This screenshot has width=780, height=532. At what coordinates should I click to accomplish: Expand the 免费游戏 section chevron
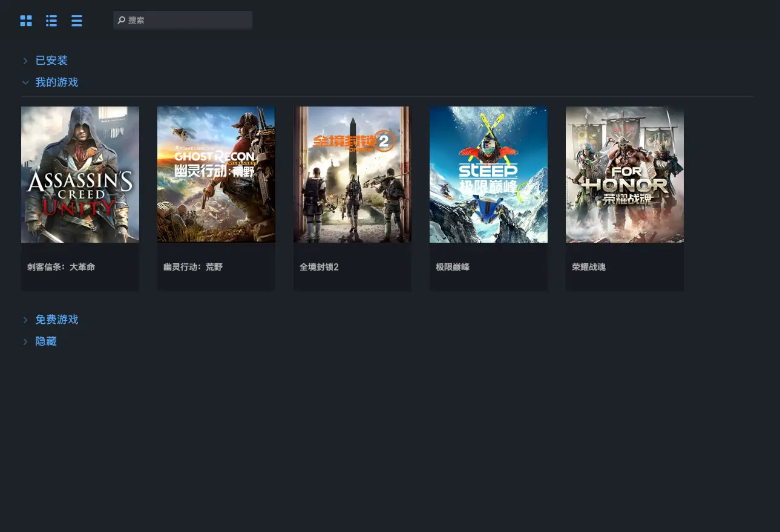[25, 320]
